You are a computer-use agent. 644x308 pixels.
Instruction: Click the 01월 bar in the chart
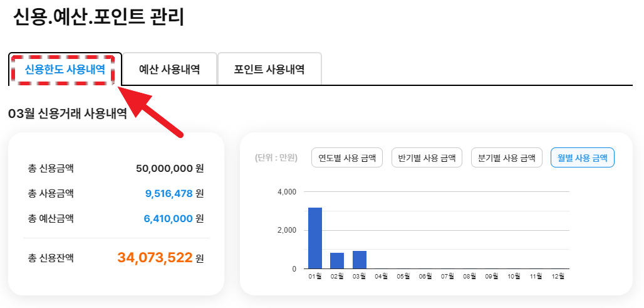[x=315, y=238]
